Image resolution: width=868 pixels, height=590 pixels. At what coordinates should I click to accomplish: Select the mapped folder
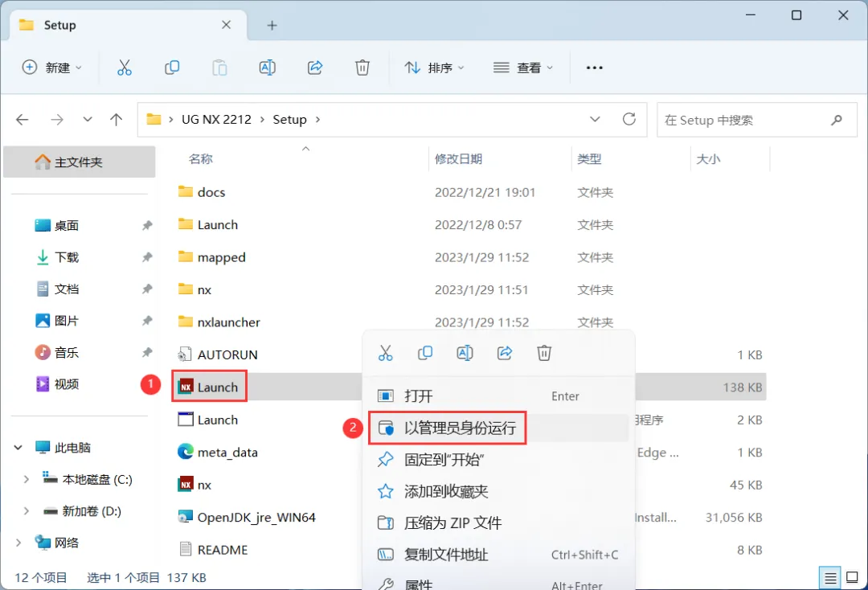[211, 257]
